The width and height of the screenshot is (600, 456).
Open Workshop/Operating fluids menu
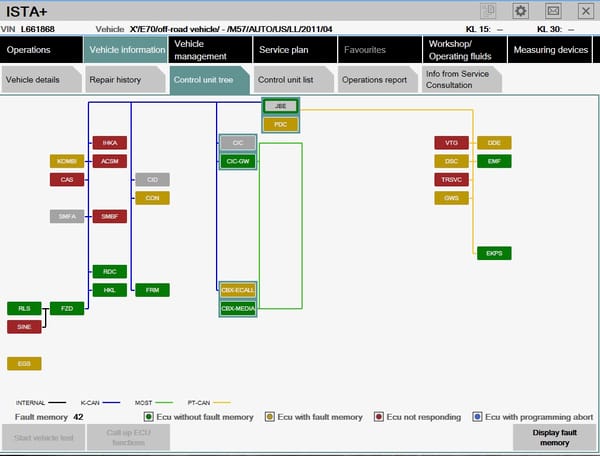click(x=465, y=50)
